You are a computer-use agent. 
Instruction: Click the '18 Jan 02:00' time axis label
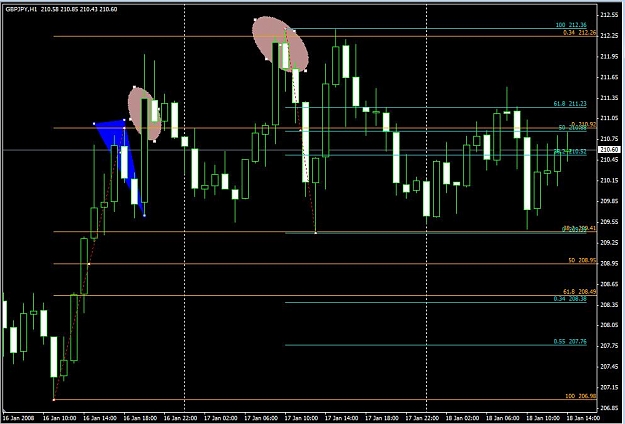coord(463,418)
